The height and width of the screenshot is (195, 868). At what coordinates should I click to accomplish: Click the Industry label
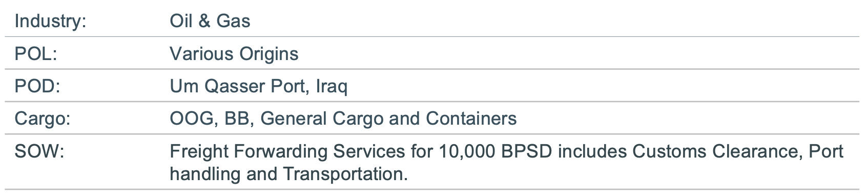[50, 22]
